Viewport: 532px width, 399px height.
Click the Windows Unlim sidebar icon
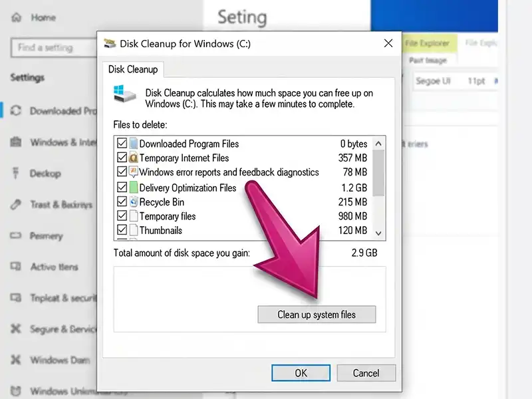[x=15, y=391]
